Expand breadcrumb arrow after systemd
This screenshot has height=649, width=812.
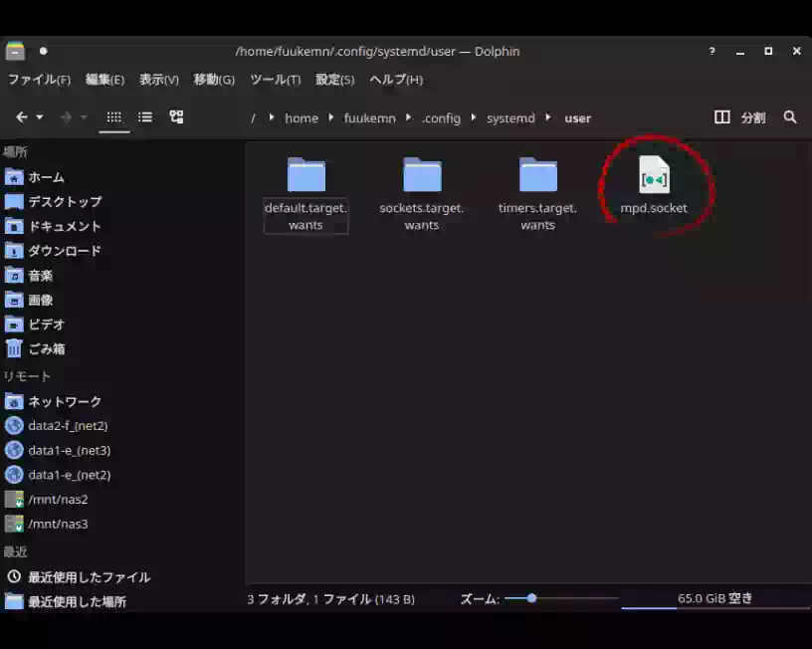tap(548, 118)
